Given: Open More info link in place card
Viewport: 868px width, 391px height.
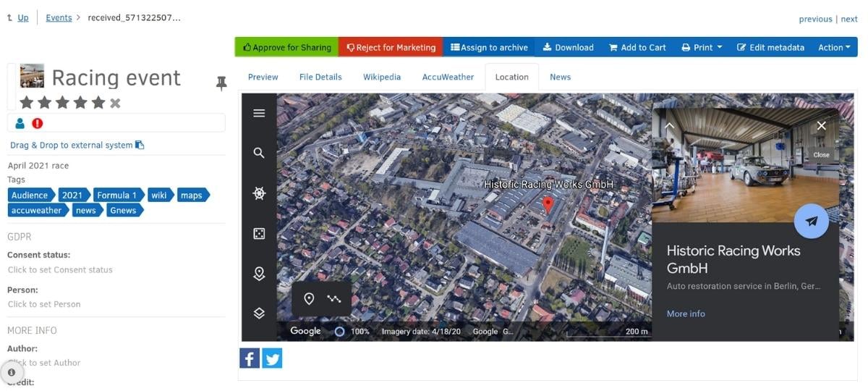Looking at the screenshot, I should (686, 314).
